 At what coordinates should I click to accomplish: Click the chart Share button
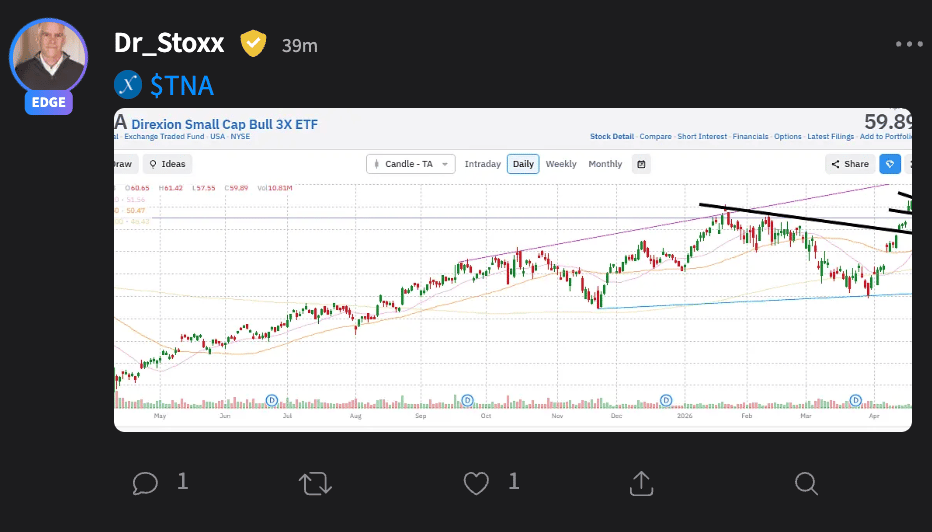[850, 164]
